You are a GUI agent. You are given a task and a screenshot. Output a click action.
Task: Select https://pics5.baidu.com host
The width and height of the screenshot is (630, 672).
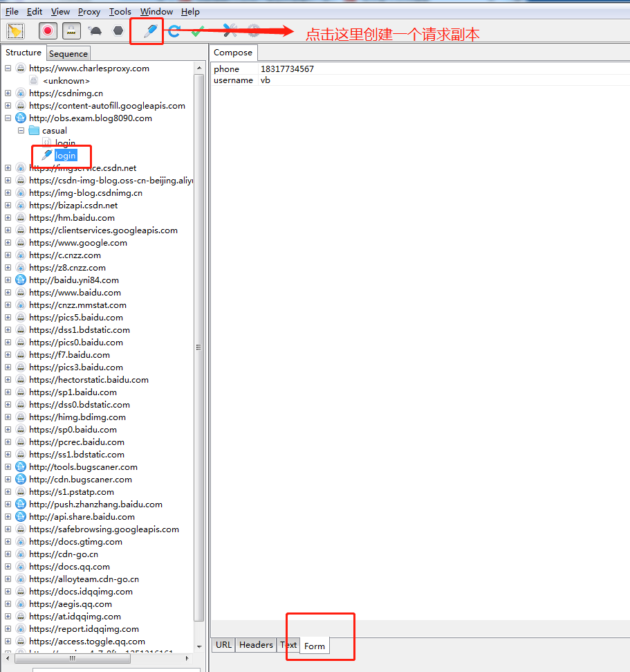pos(76,318)
